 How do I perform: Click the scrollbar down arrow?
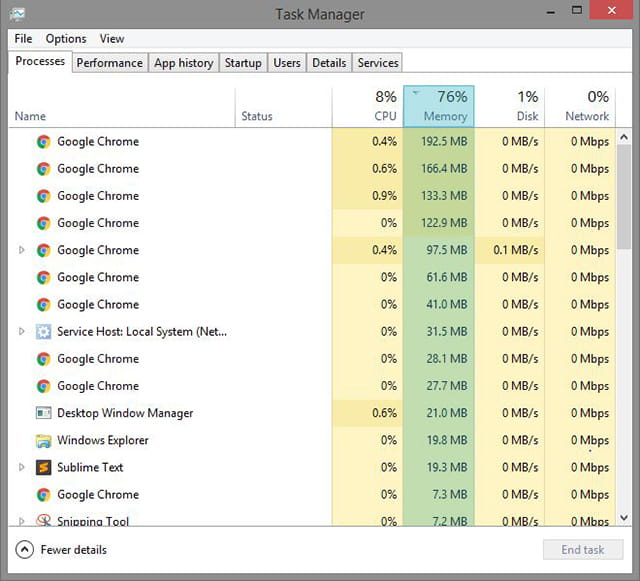click(624, 518)
